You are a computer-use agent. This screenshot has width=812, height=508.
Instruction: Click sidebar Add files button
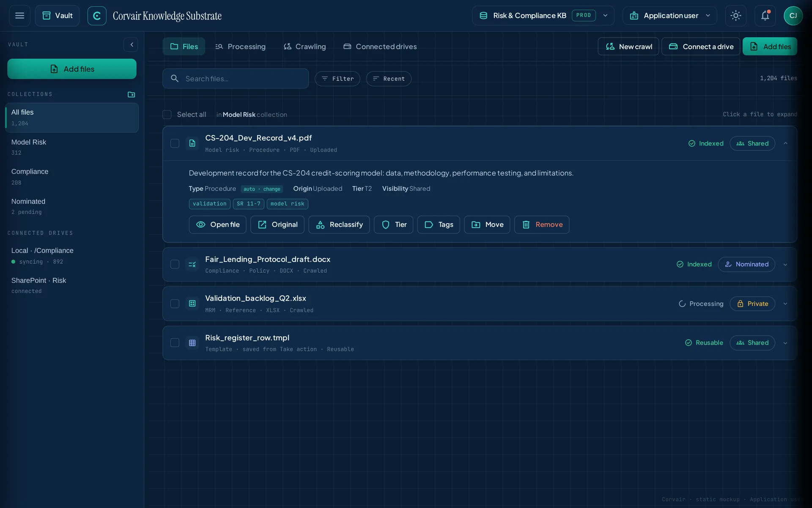72,69
